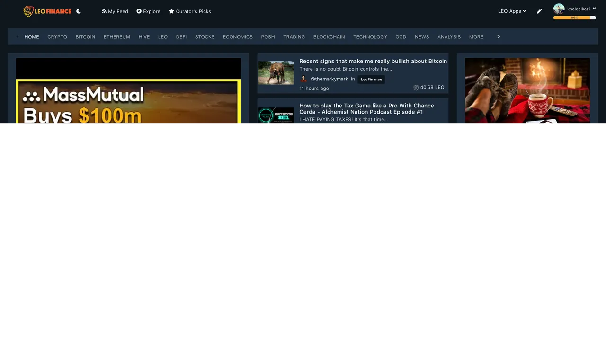This screenshot has height=364, width=606.
Task: Expand the khaleelkazi account menu chevron
Action: click(x=594, y=9)
